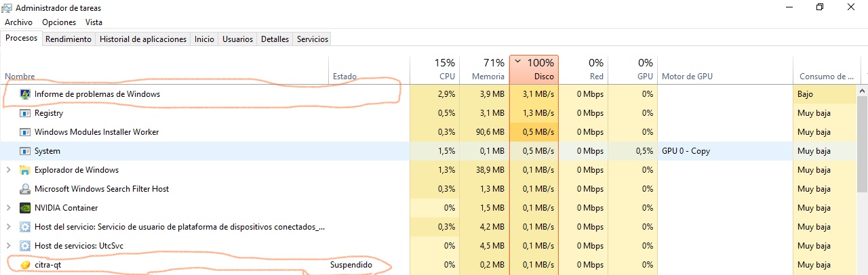Image resolution: width=868 pixels, height=275 pixels.
Task: Sort processes by Memoria column
Action: pyautogui.click(x=484, y=70)
